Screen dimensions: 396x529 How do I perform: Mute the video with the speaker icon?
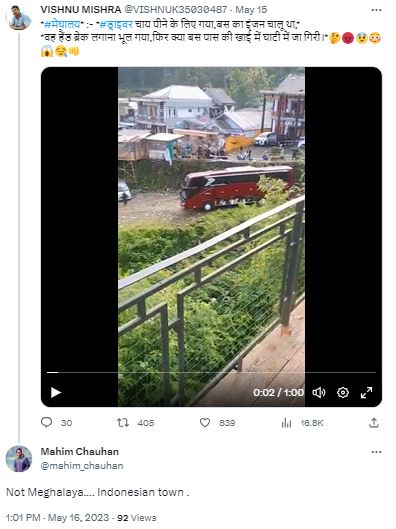(x=319, y=392)
